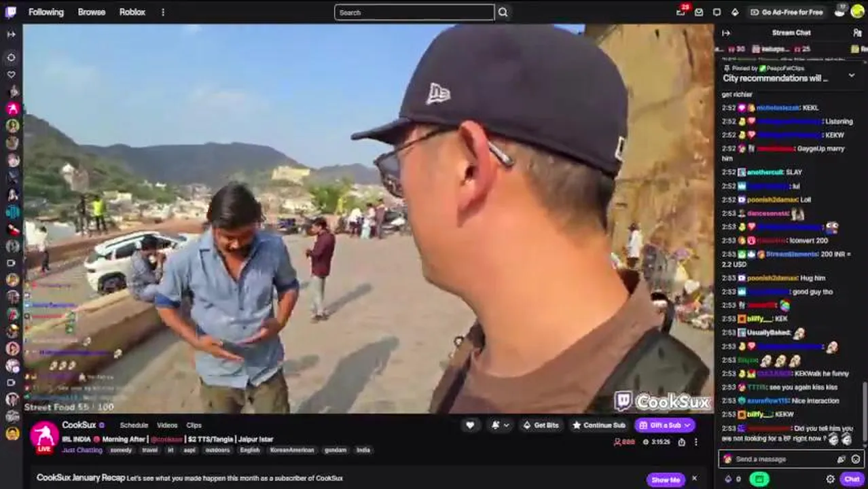Click username azureflow115 in chat
This screenshot has width=868, height=489.
coord(769,401)
